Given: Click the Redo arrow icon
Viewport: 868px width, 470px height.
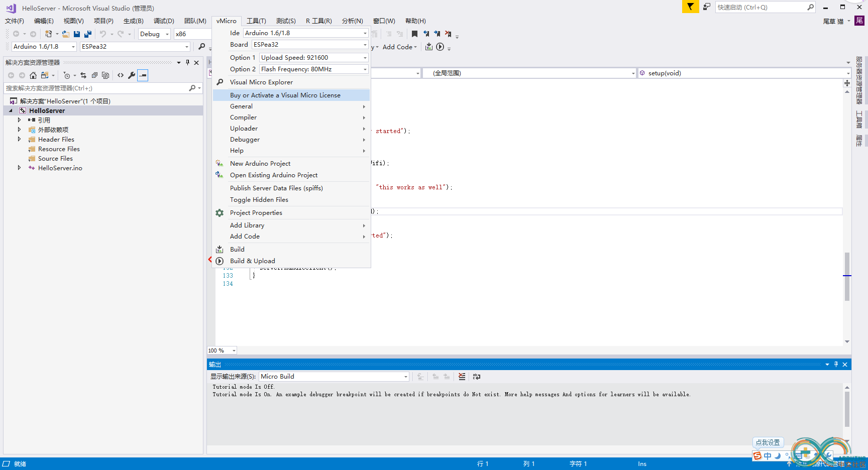Looking at the screenshot, I should pos(121,34).
